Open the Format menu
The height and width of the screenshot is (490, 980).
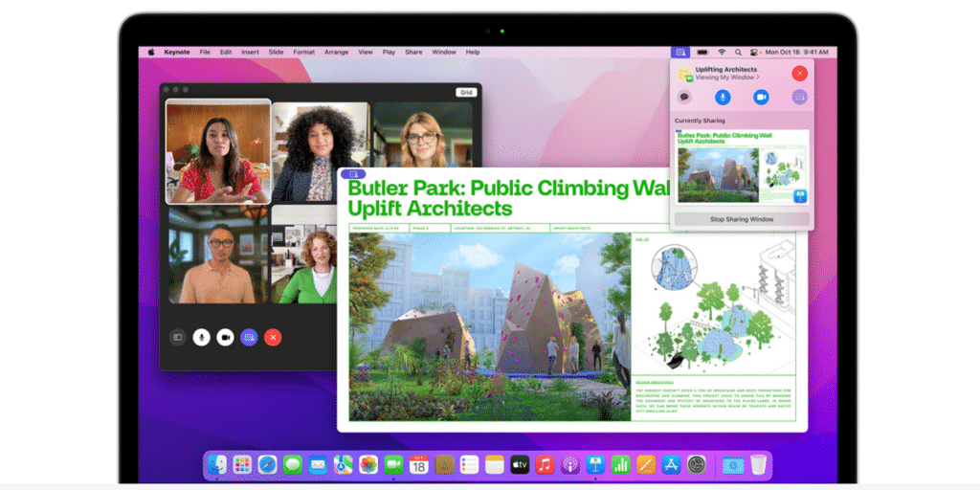(x=304, y=53)
